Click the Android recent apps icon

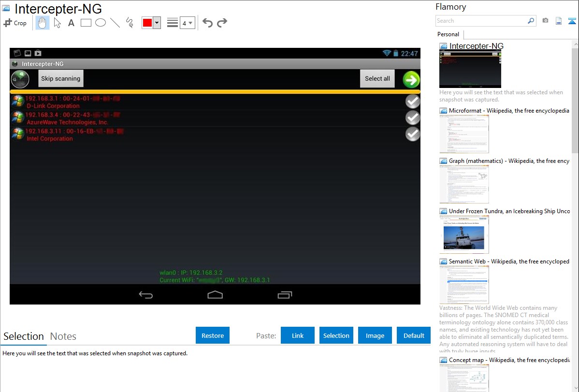pyautogui.click(x=284, y=295)
